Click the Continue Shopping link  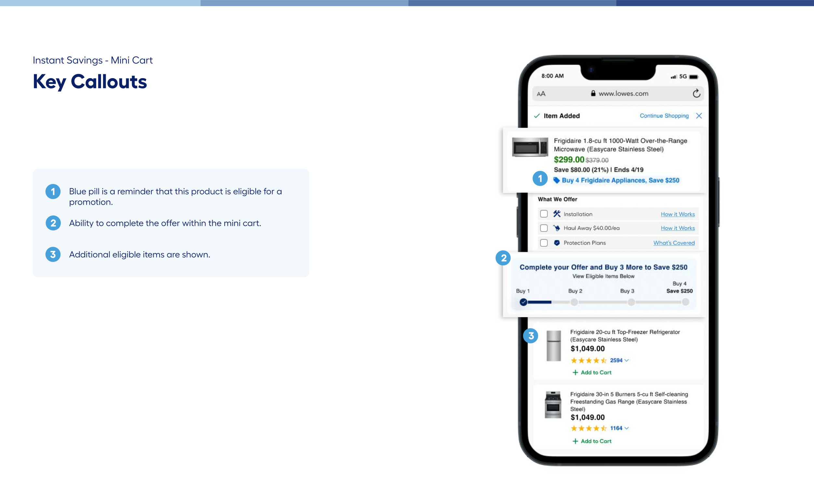click(x=664, y=116)
